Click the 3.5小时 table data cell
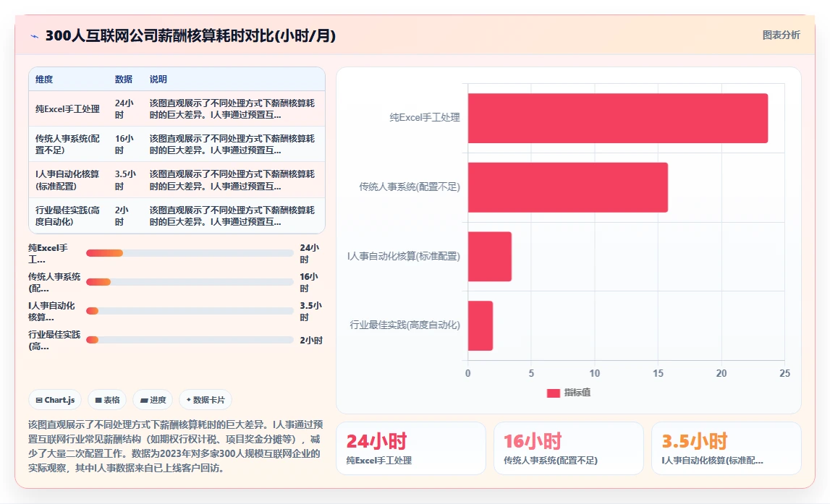The height and width of the screenshot is (504, 830). click(125, 180)
